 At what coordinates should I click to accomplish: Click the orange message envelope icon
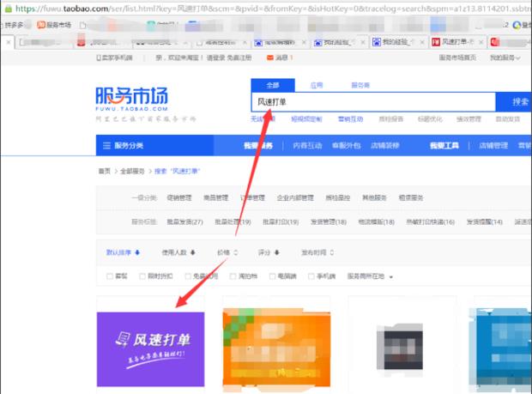pyautogui.click(x=270, y=58)
